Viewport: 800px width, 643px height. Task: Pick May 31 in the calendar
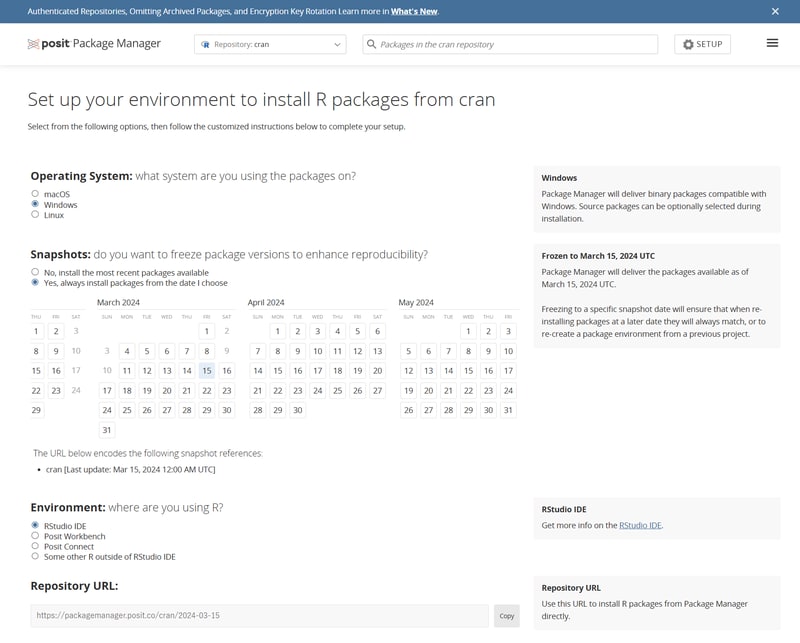coord(508,410)
